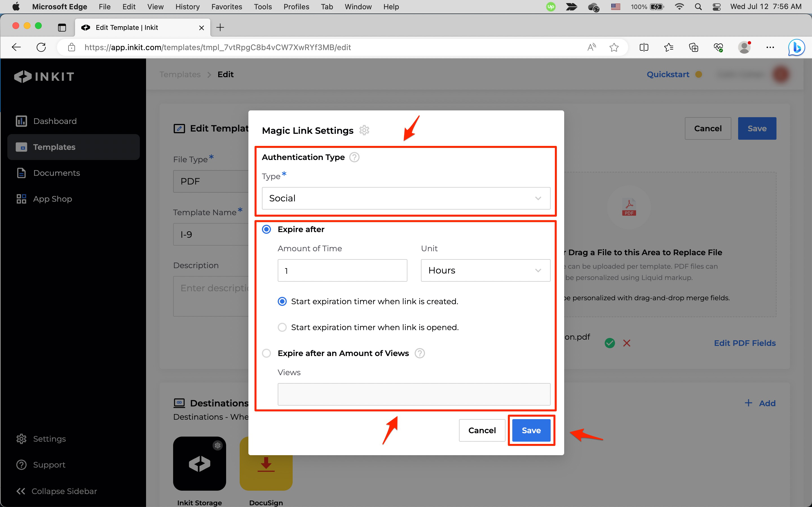Click the Amount of Time input field
This screenshot has width=812, height=507.
(x=342, y=270)
